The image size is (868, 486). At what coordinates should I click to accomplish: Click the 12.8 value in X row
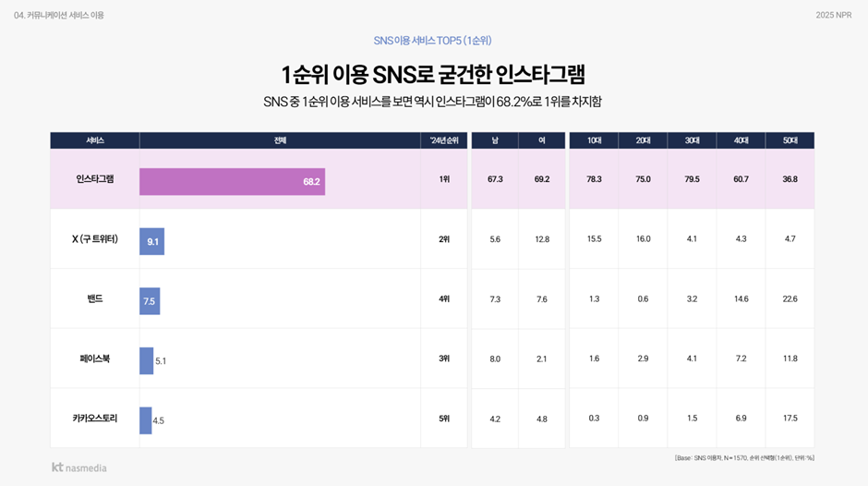coord(542,239)
